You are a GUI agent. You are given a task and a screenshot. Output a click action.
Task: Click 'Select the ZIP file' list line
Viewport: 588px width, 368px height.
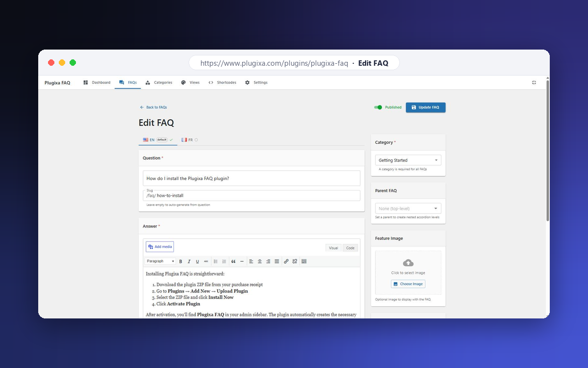point(195,297)
